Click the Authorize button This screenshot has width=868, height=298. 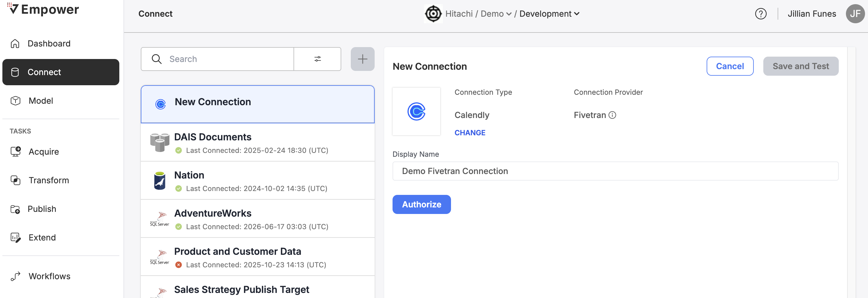coord(421,204)
